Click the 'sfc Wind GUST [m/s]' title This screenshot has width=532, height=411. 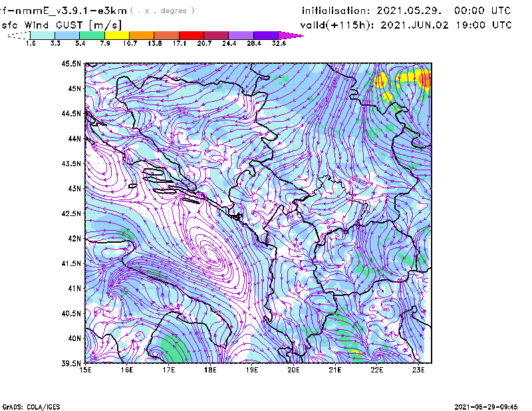(51, 25)
